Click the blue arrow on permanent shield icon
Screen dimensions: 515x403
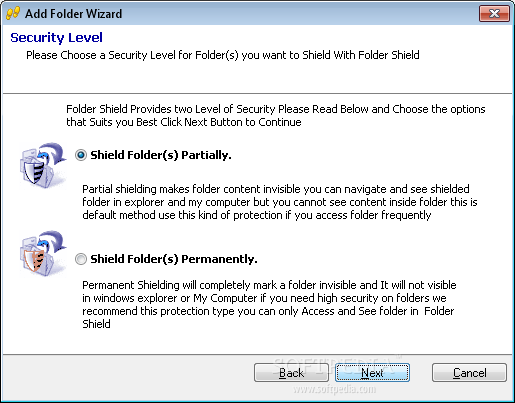53,242
